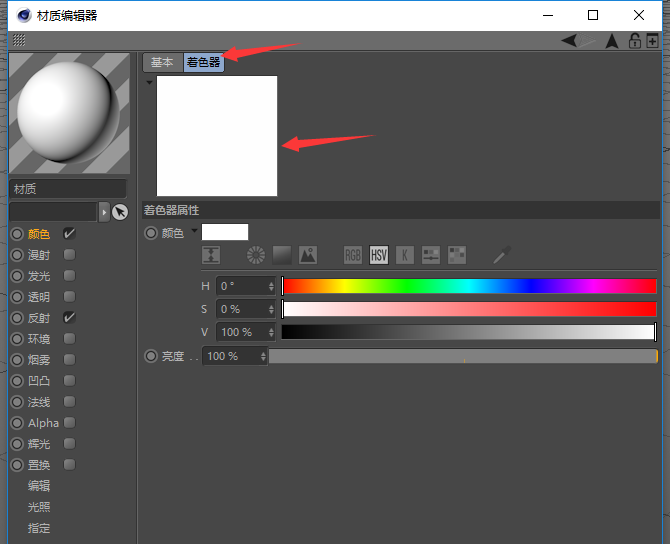The image size is (670, 544).
Task: Click animation dot beside 漫射
Action: (17, 255)
